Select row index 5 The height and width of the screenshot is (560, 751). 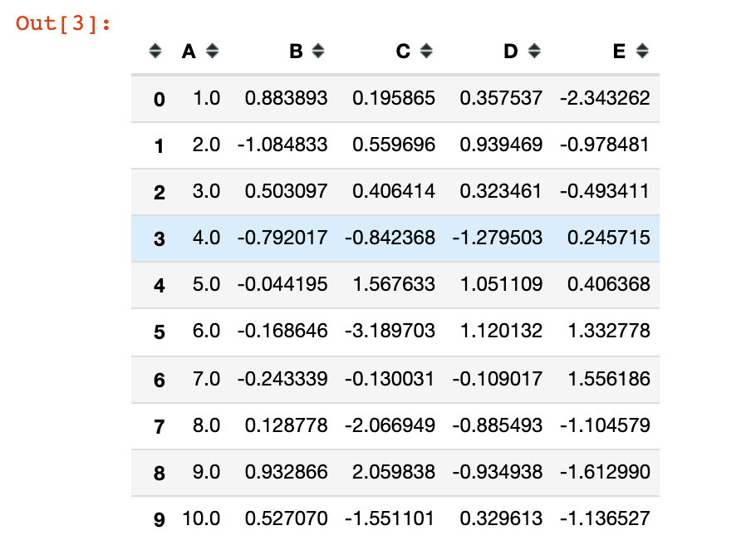[160, 332]
